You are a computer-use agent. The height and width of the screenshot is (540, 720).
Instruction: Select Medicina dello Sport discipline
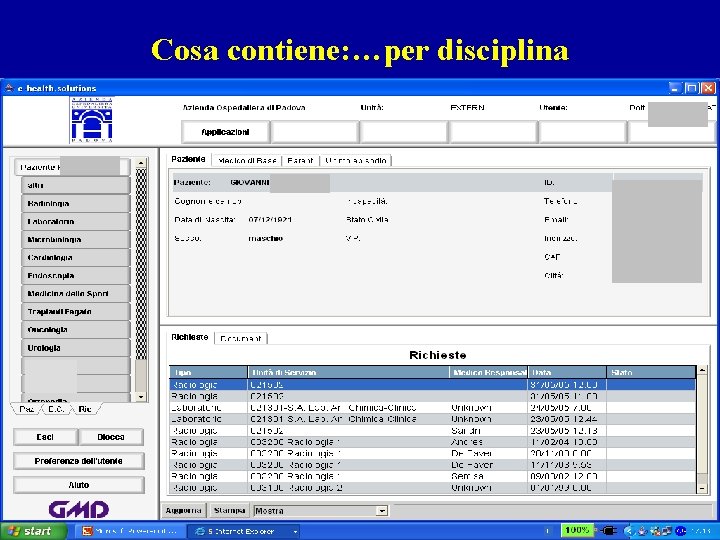pyautogui.click(x=76, y=293)
